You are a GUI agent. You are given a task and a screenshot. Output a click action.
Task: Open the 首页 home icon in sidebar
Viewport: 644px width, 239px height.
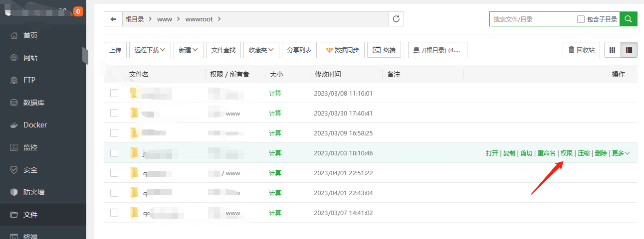pyautogui.click(x=14, y=35)
